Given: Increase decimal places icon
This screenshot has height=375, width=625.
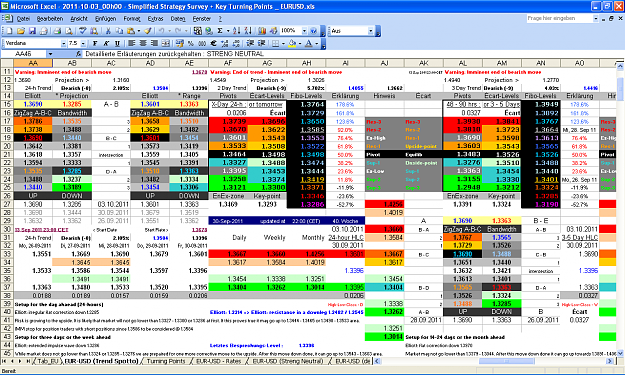Looking at the screenshot, I should coord(225,43).
